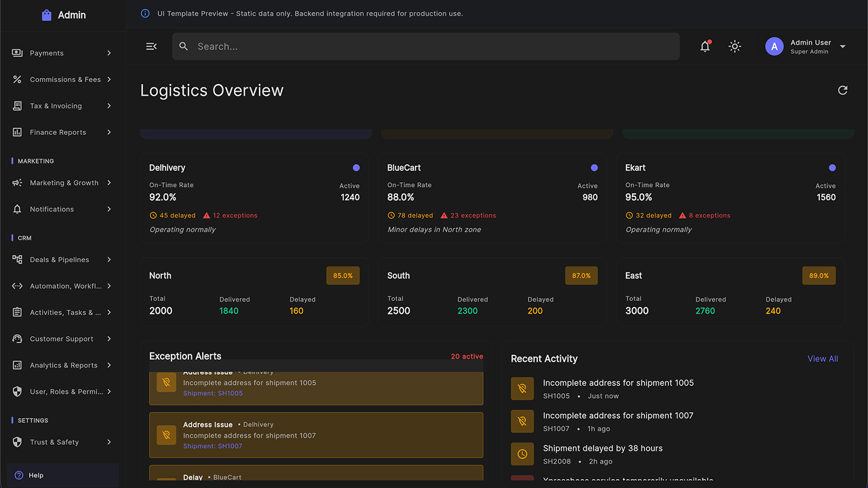Screen dimensions: 868x488
Task: Click the Tax & Invoicing icon
Action: (x=17, y=106)
